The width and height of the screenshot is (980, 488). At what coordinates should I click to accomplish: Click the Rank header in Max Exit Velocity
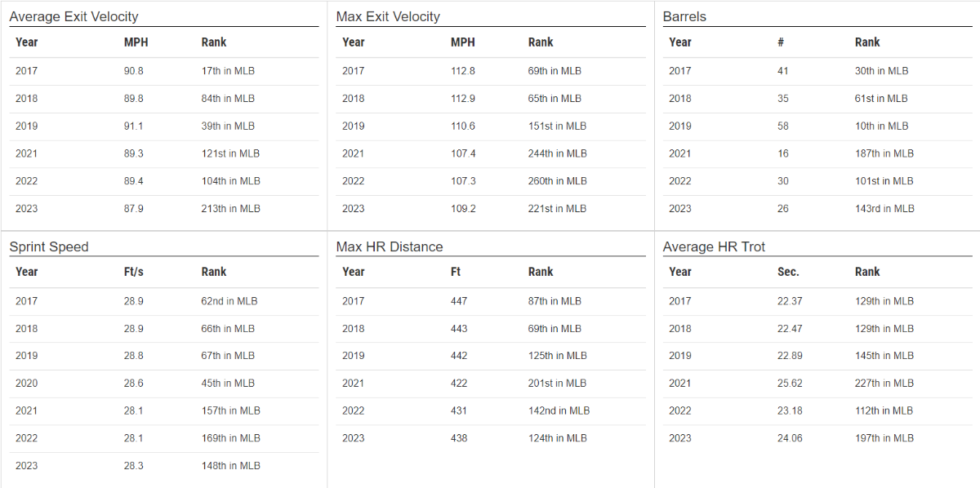[x=541, y=42]
